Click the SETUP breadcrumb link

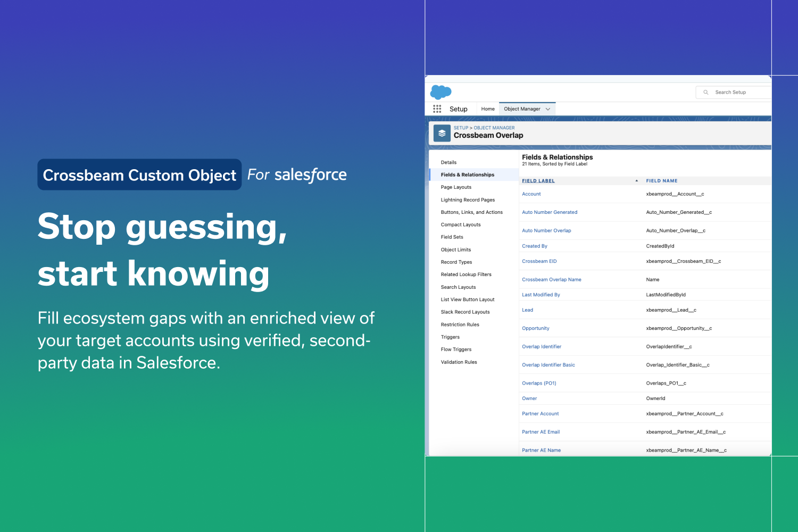(461, 128)
